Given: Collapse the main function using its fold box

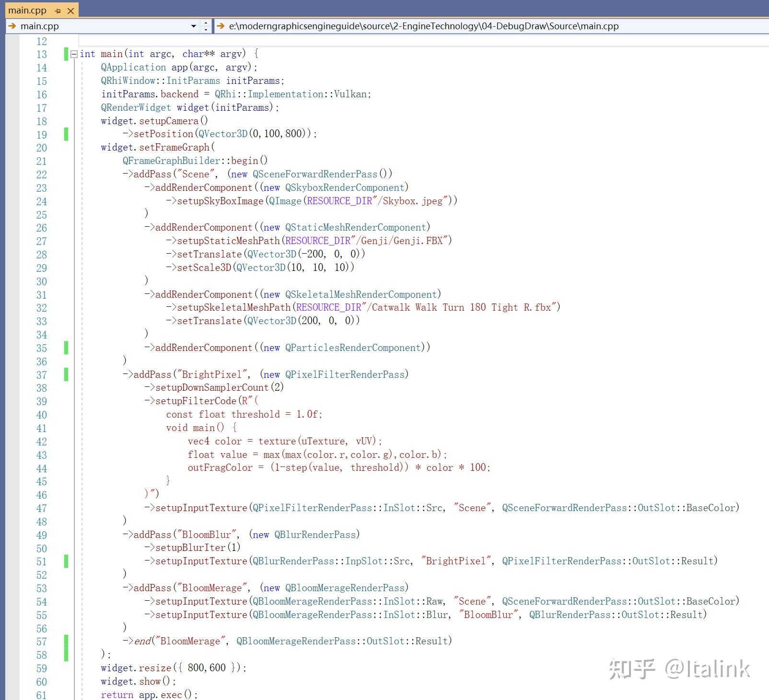Looking at the screenshot, I should point(74,54).
